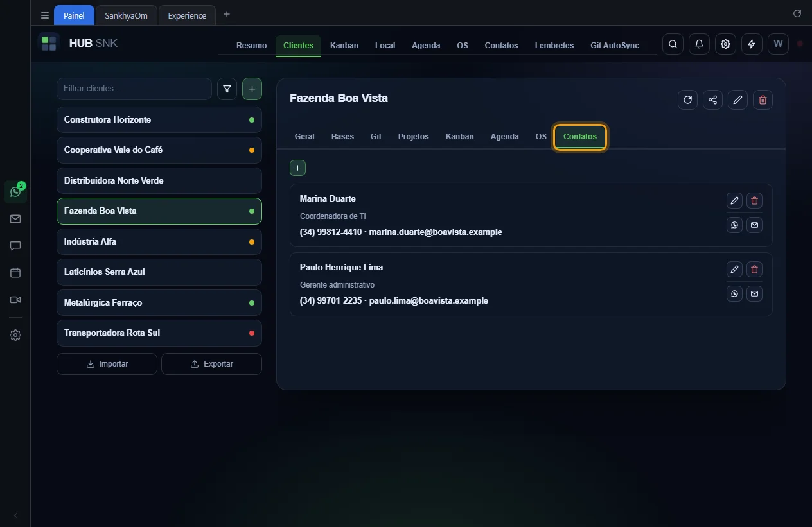Collapse the left sidebar with chevron
The width and height of the screenshot is (812, 527).
point(15,515)
